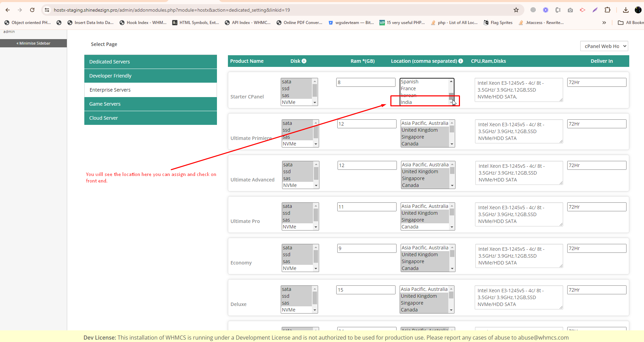Click the Location column info icon
This screenshot has width=644, height=342.
pyautogui.click(x=461, y=61)
